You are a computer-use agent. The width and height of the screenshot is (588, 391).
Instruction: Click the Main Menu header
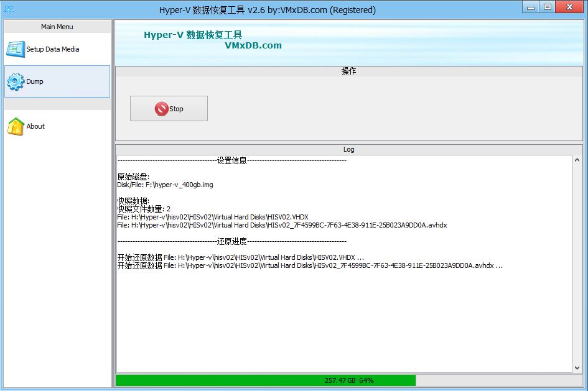[x=57, y=27]
